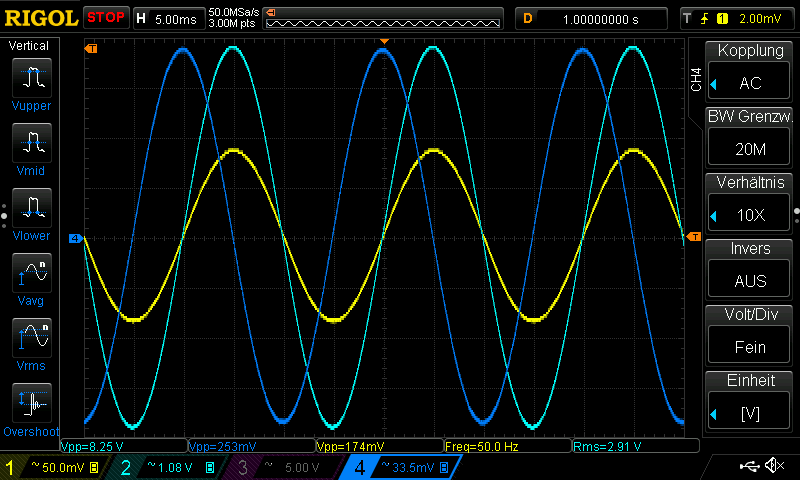800x480 pixels.
Task: Click memory depth 3.00M pts readout
Action: click(232, 23)
